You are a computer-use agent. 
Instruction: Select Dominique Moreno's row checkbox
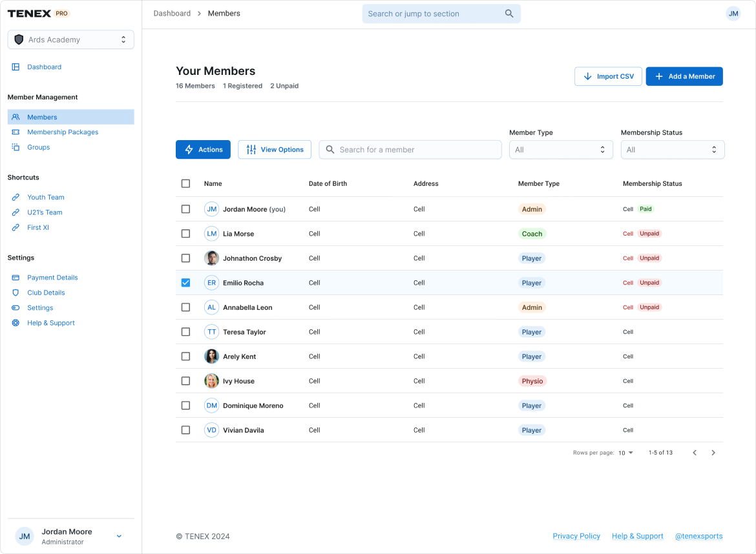click(x=185, y=405)
